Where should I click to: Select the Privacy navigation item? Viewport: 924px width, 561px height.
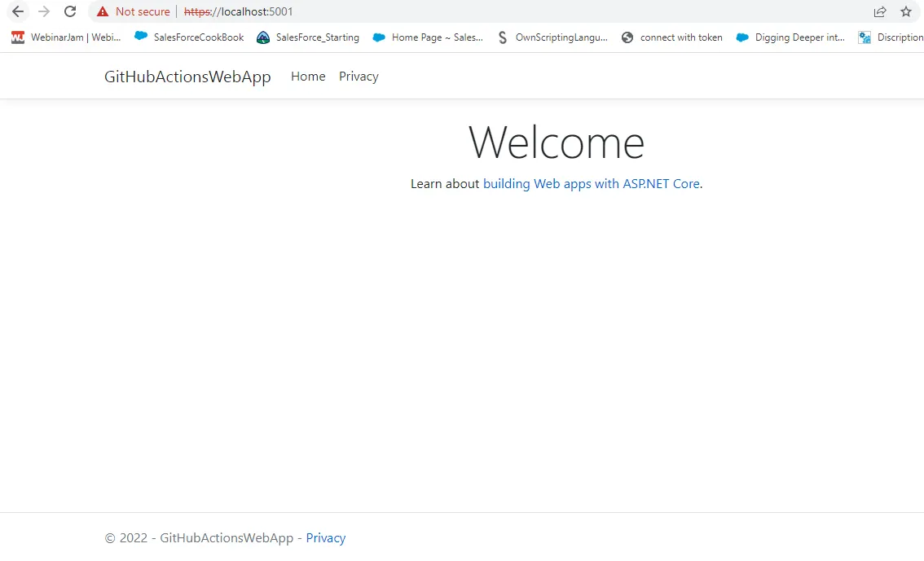(359, 76)
